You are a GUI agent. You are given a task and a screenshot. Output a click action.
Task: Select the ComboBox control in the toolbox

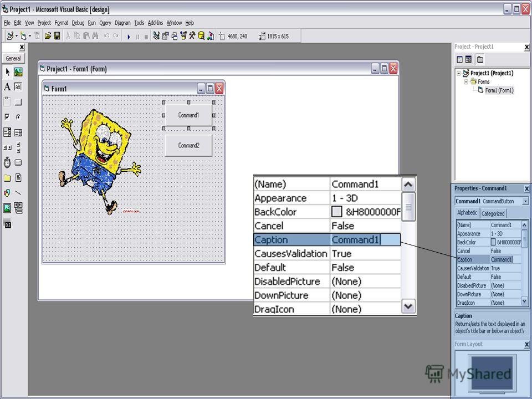click(x=7, y=132)
